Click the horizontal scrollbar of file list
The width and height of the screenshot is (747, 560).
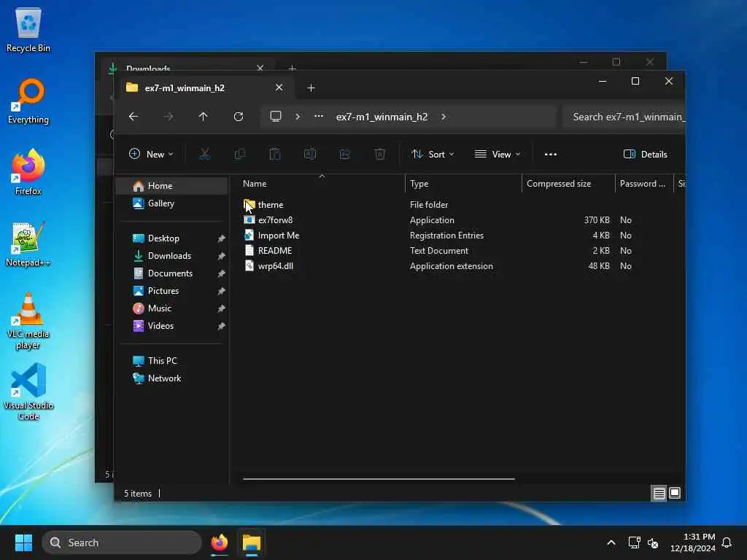(x=379, y=479)
